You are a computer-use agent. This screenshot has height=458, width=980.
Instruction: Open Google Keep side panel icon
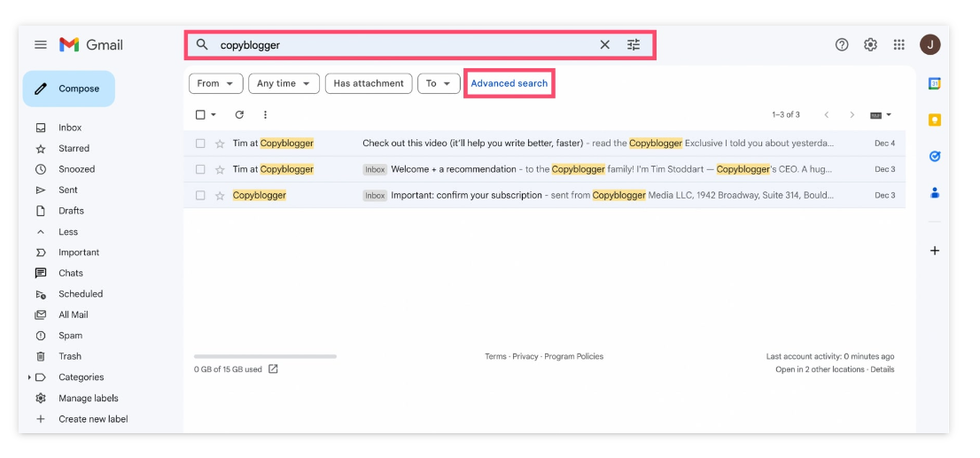pyautogui.click(x=935, y=120)
